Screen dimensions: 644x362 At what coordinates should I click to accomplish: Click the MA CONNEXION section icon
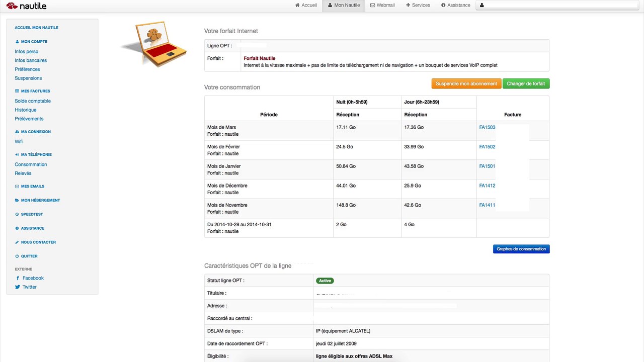[17, 132]
